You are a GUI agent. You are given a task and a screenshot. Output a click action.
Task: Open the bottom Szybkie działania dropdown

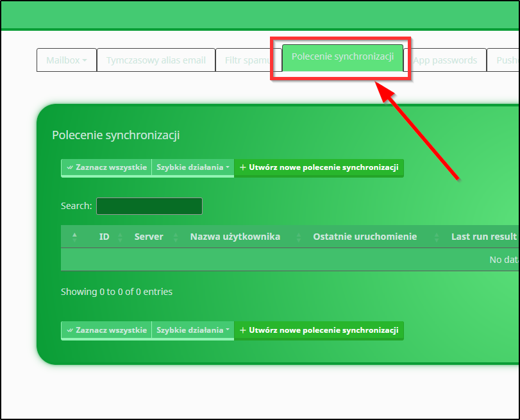click(192, 330)
